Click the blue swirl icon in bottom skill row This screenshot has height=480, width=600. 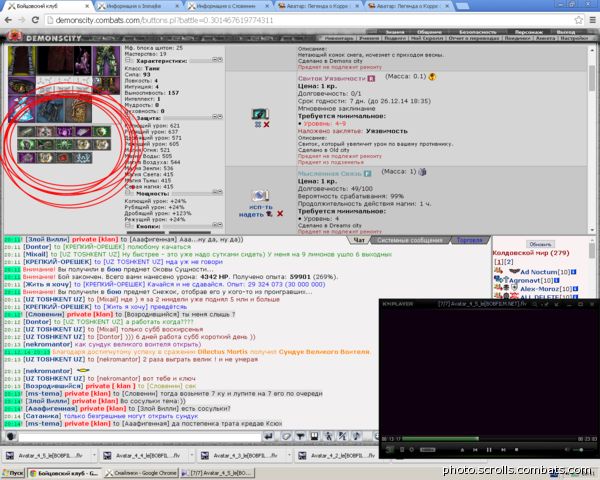pyautogui.click(x=83, y=158)
